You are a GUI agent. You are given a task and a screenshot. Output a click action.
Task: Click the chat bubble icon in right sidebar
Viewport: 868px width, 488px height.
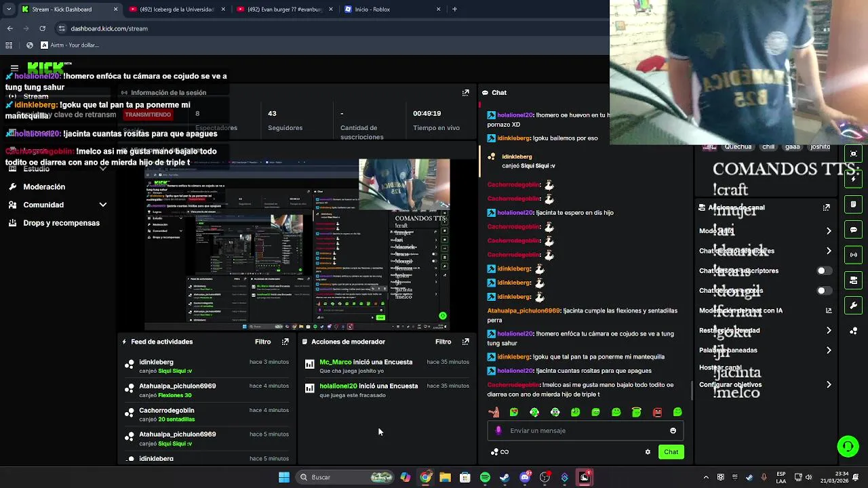[854, 230]
